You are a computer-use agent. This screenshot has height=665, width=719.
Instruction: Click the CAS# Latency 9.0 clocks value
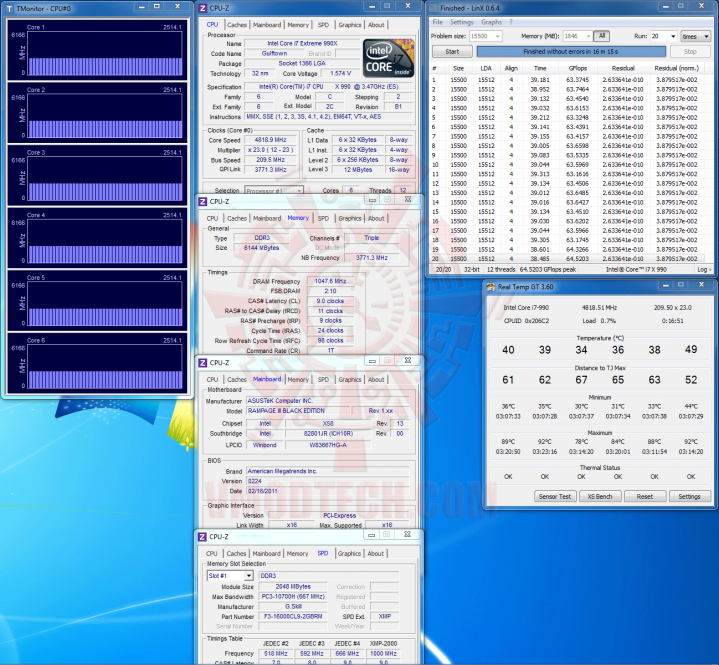point(330,301)
